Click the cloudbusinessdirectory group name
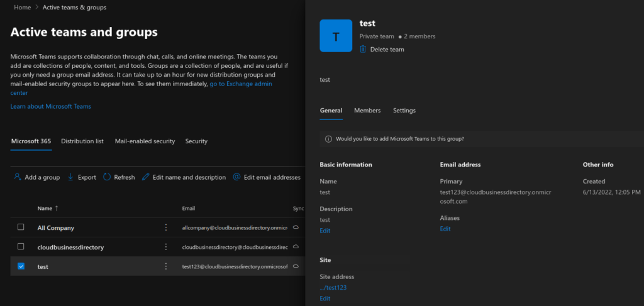This screenshot has height=306, width=644. tap(70, 248)
